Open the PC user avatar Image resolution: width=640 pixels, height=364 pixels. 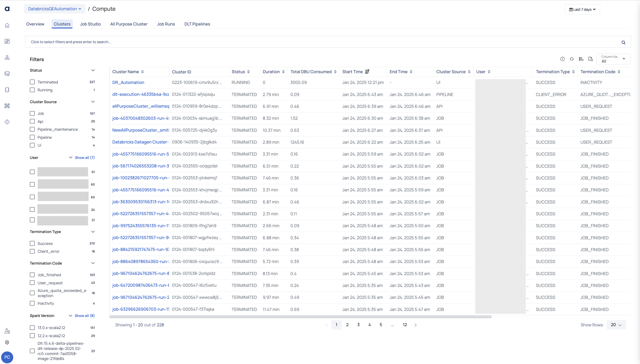(7, 357)
